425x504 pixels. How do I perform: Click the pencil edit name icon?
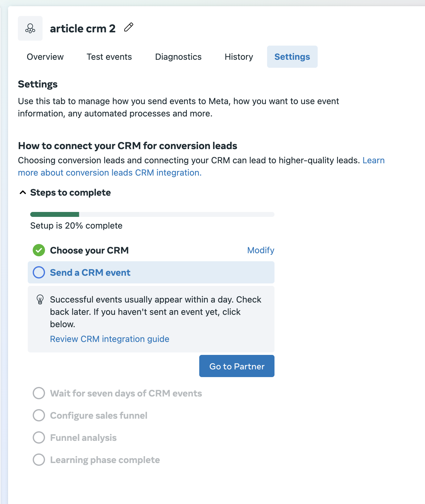pos(129,27)
